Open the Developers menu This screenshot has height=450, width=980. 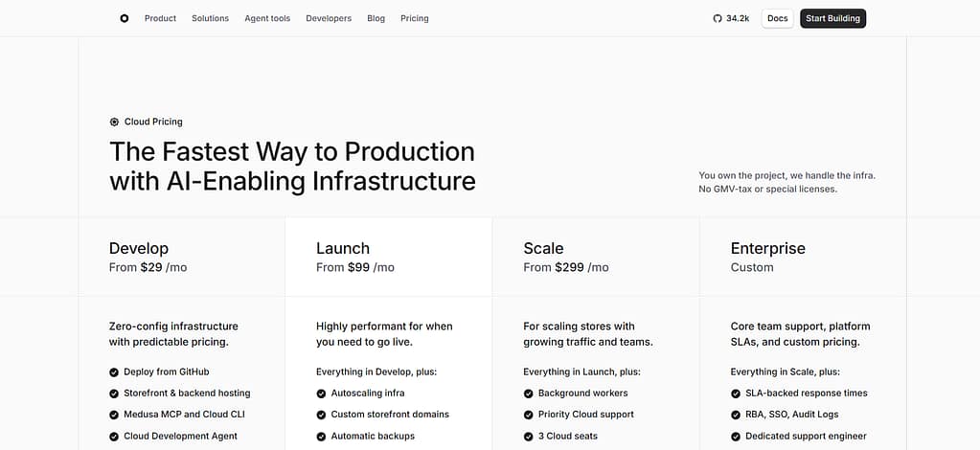pyautogui.click(x=329, y=19)
